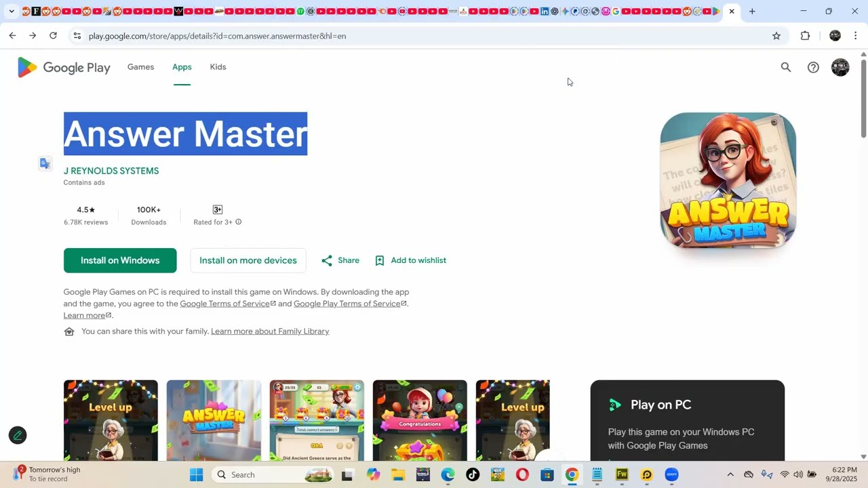The width and height of the screenshot is (868, 488).
Task: Click the Add to wishlist bookmark icon
Action: [x=380, y=260]
